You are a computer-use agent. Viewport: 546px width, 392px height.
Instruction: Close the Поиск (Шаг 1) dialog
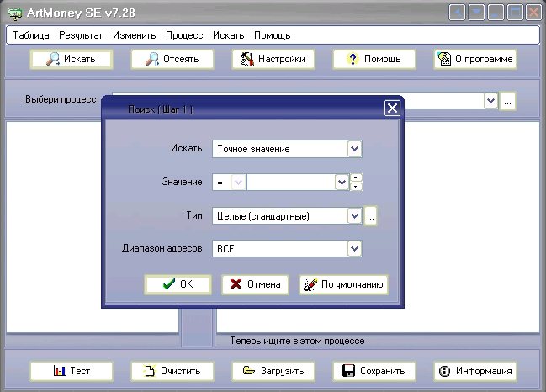(x=392, y=109)
